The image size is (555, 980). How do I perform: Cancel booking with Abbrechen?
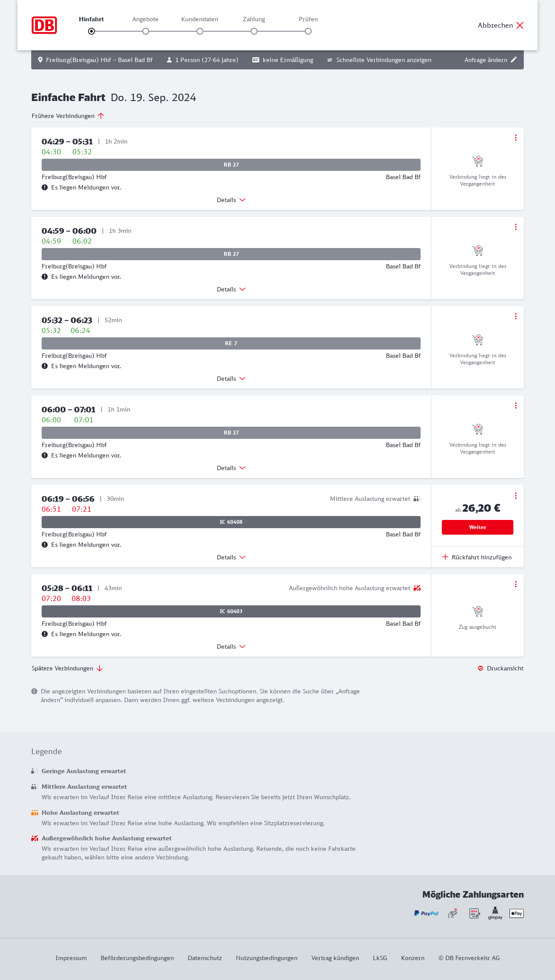(x=501, y=25)
